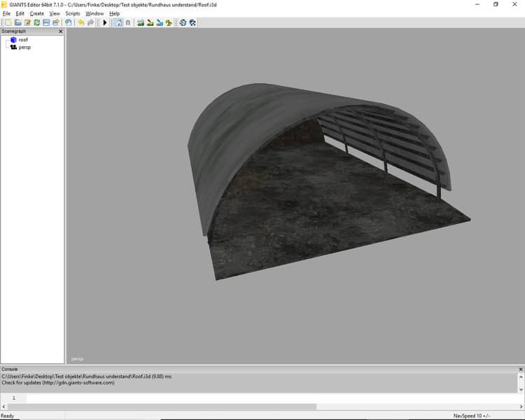Select the first terrain editing tool icon
525x420 pixels.
pyautogui.click(x=141, y=22)
